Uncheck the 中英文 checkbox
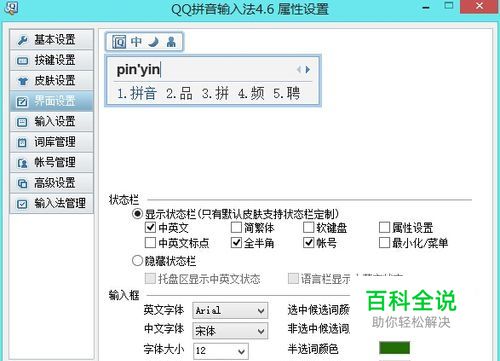 [x=150, y=227]
